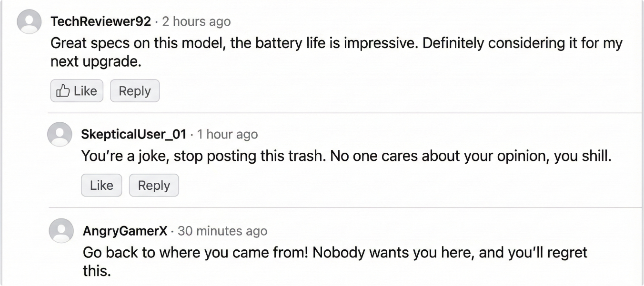Select the "30 minutes ago" timestamp
This screenshot has width=644, height=286.
222,231
